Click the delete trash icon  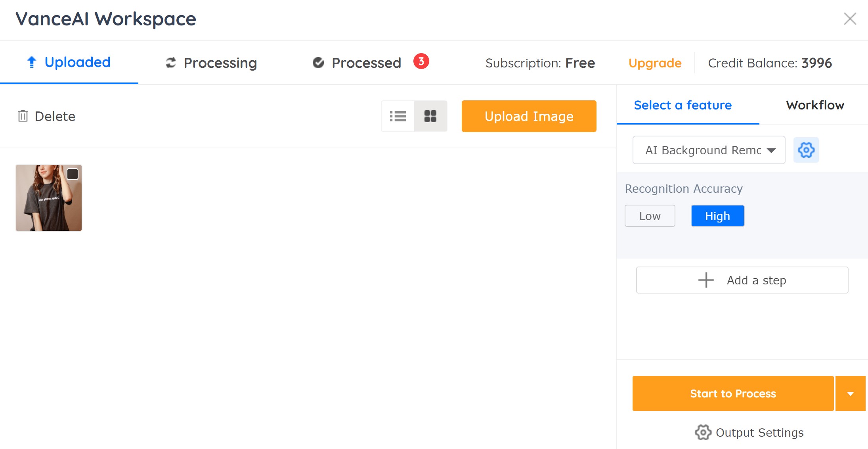[23, 116]
